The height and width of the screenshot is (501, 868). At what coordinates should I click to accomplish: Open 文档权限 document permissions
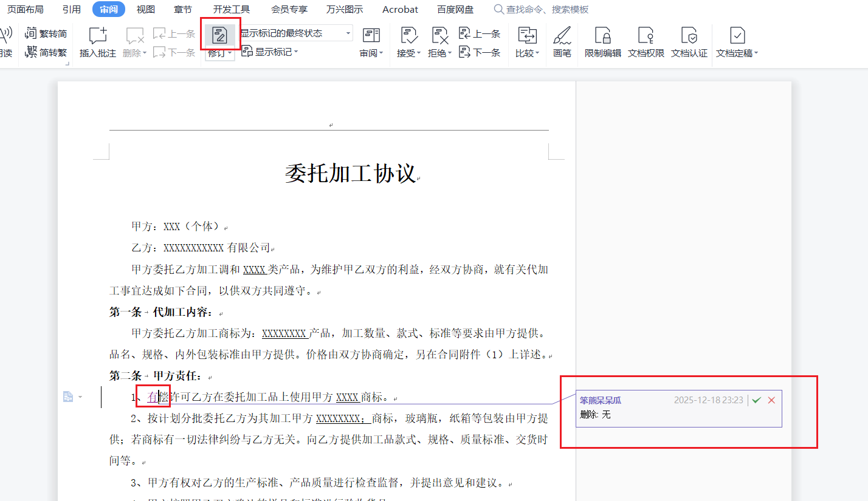pyautogui.click(x=646, y=36)
